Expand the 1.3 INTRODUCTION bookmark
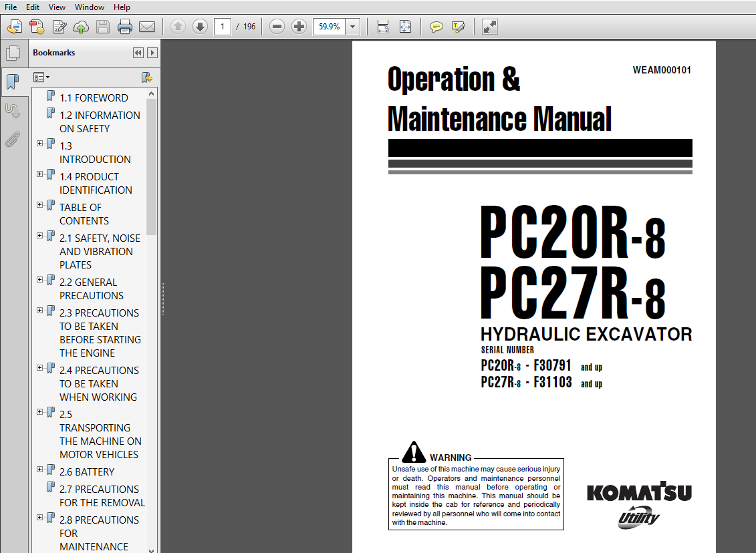756x553 pixels. coord(40,144)
